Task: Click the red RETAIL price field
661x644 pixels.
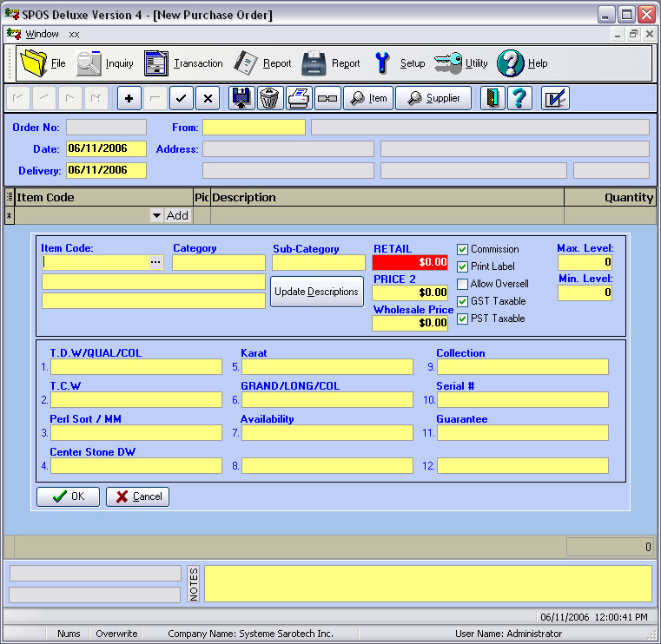Action: [410, 262]
